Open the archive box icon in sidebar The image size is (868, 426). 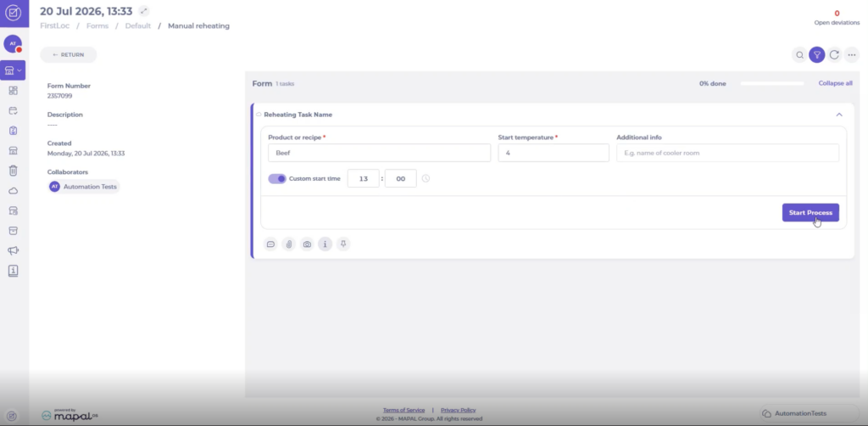(14, 231)
